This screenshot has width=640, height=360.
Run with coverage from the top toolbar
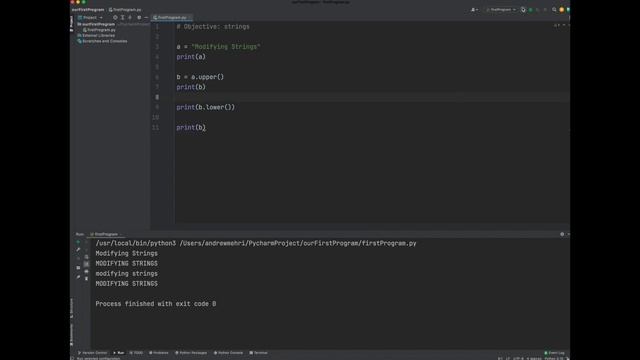coord(538,10)
